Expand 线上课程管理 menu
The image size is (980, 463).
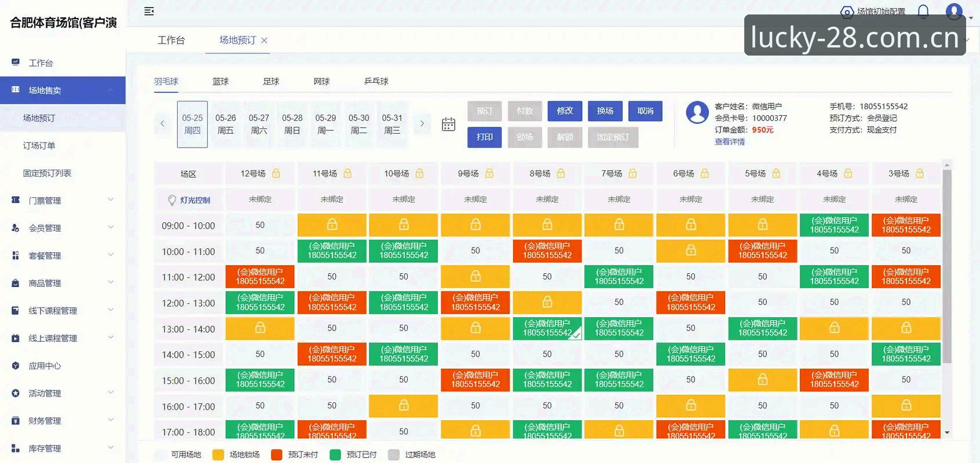tap(63, 338)
